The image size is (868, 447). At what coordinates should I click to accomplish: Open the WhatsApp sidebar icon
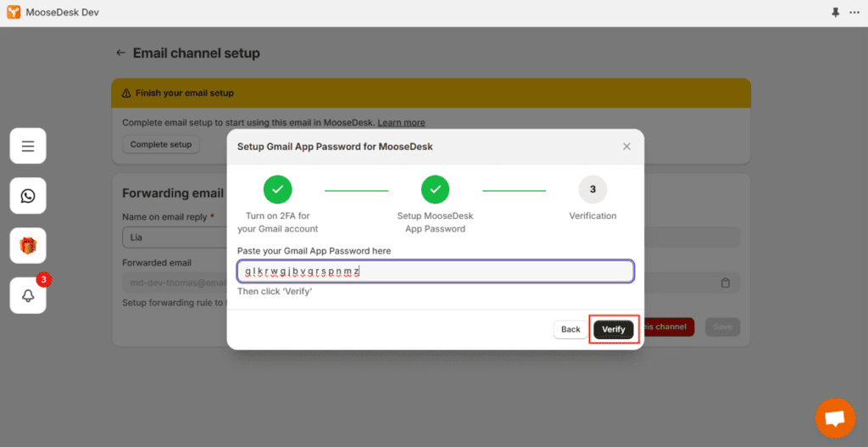28,196
